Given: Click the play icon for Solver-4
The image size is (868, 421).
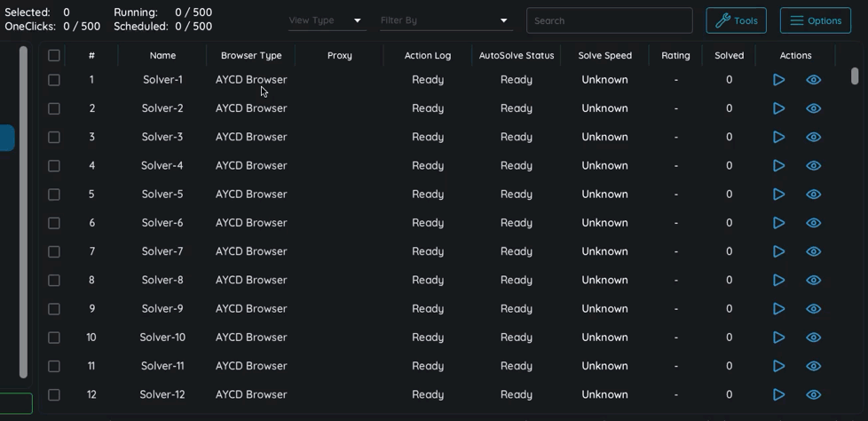Looking at the screenshot, I should [778, 166].
